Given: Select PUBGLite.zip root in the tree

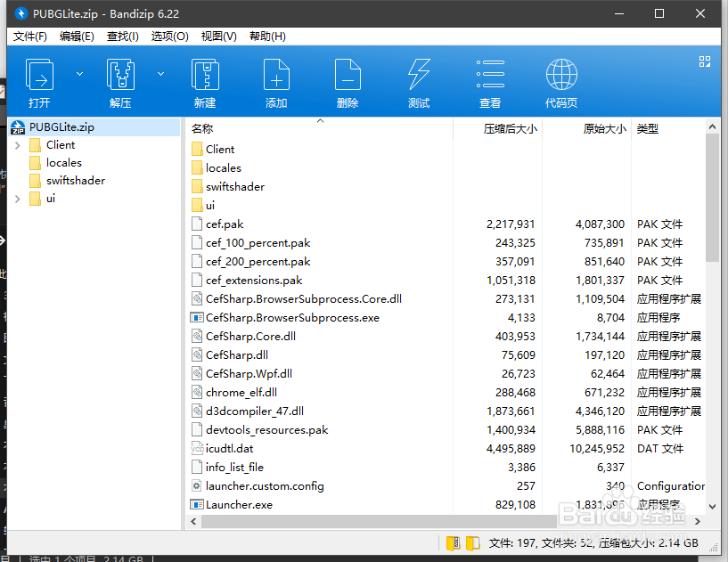Looking at the screenshot, I should 94,127.
